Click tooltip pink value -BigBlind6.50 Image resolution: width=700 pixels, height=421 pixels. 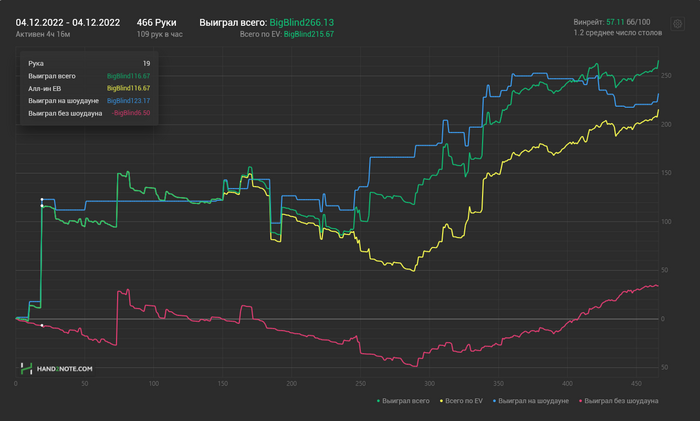coord(131,113)
